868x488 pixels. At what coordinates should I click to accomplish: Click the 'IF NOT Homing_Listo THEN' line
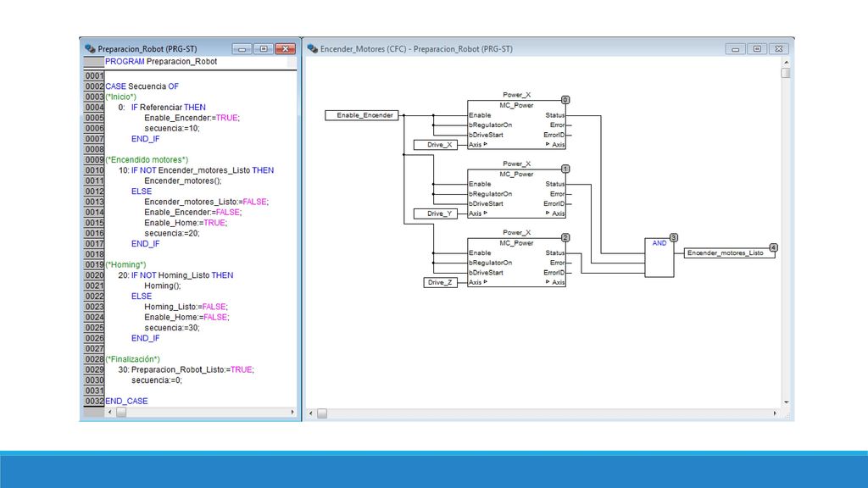click(182, 275)
